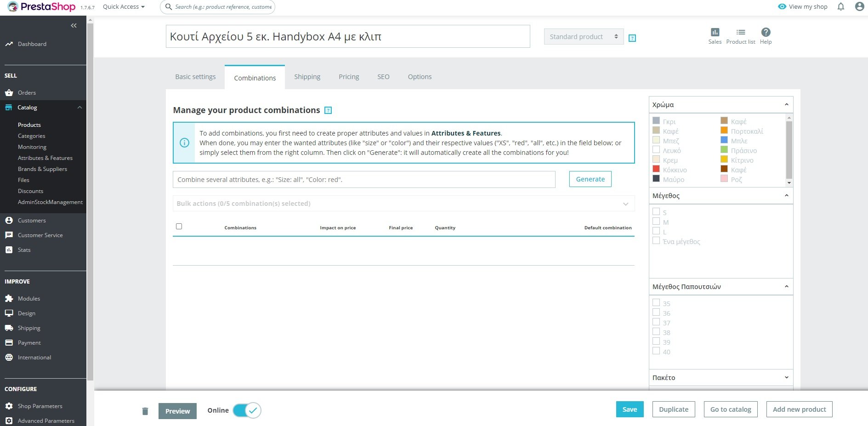Click the Preview button
This screenshot has width=868, height=426.
(177, 411)
